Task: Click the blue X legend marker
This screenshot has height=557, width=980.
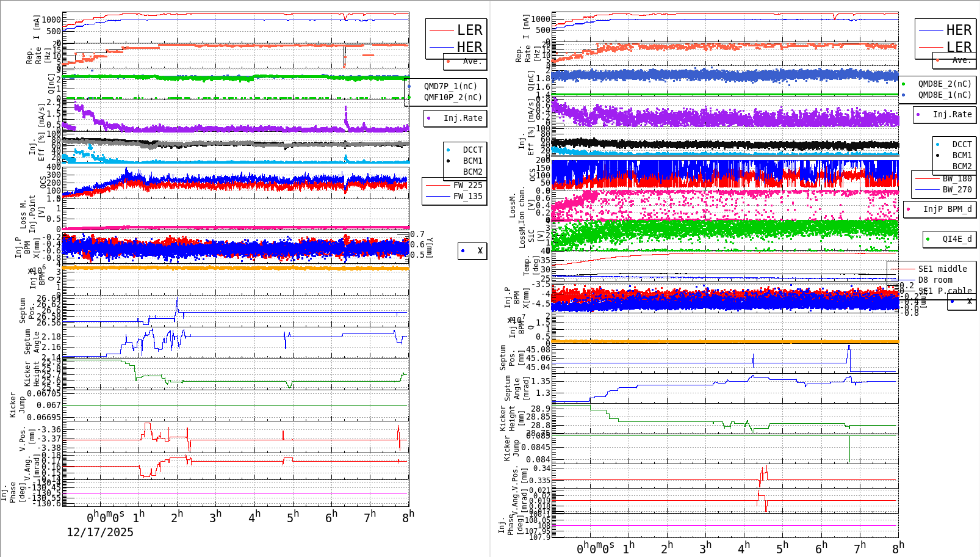Action: [x=464, y=250]
